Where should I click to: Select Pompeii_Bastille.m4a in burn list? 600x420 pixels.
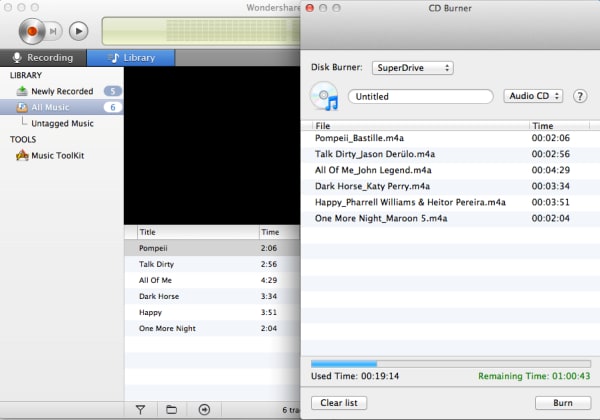450,138
